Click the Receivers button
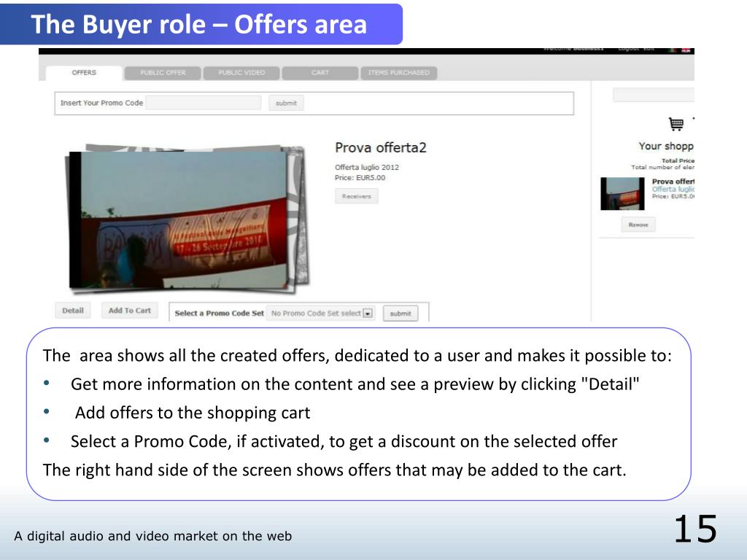 (x=356, y=196)
